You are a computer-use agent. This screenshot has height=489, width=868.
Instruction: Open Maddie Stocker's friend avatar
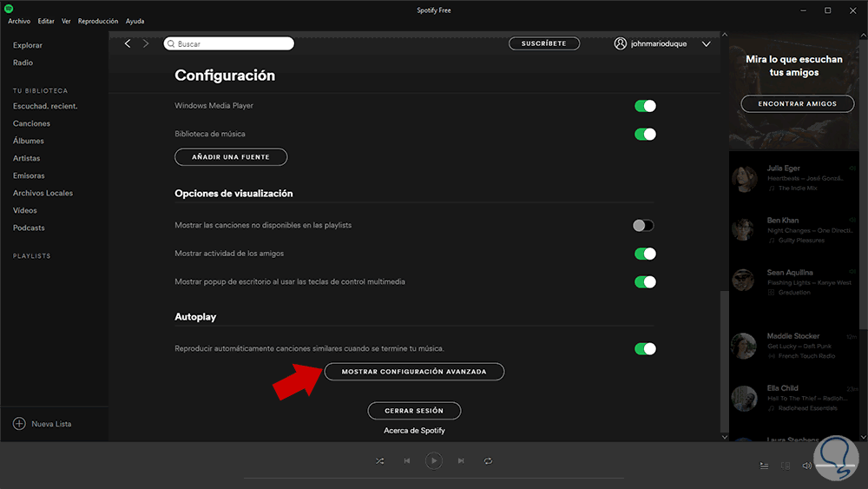click(744, 346)
